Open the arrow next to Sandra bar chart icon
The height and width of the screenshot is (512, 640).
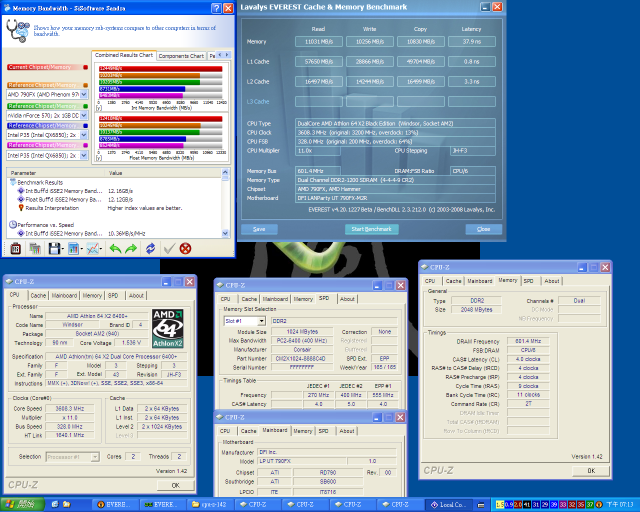click(81, 249)
